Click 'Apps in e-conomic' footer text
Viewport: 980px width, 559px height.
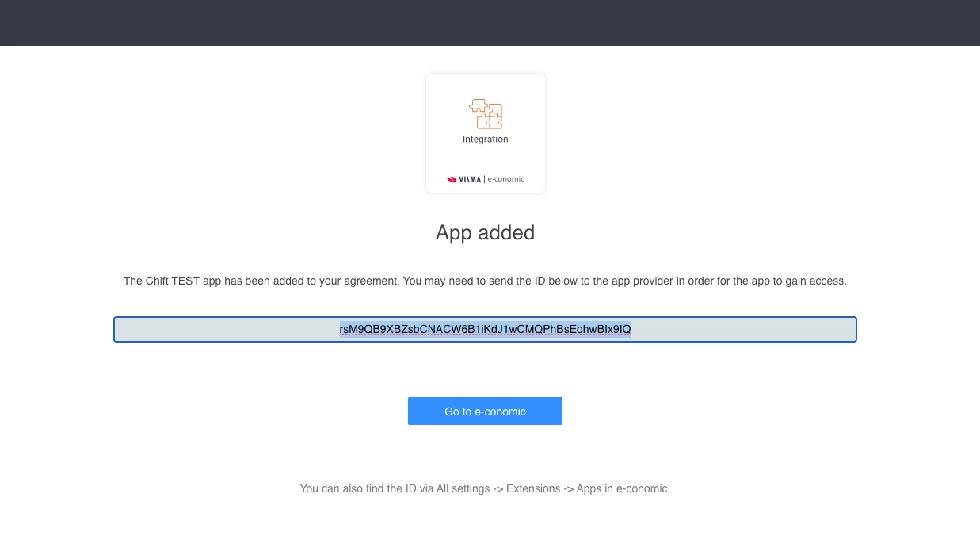(623, 488)
